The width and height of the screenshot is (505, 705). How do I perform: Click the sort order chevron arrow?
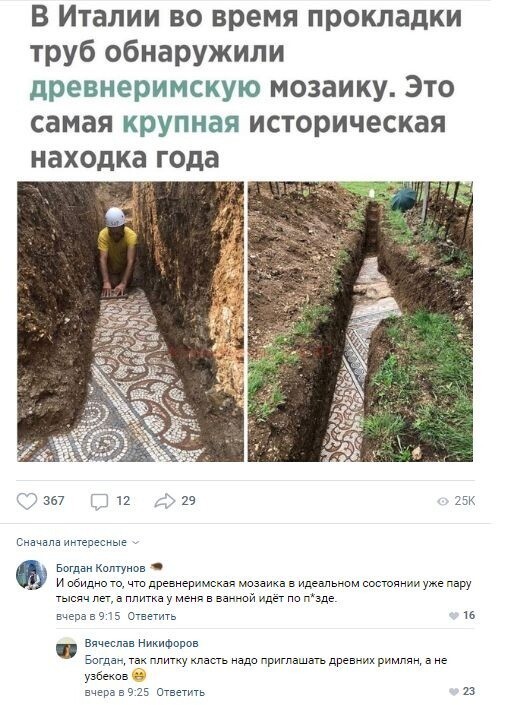[x=135, y=543]
